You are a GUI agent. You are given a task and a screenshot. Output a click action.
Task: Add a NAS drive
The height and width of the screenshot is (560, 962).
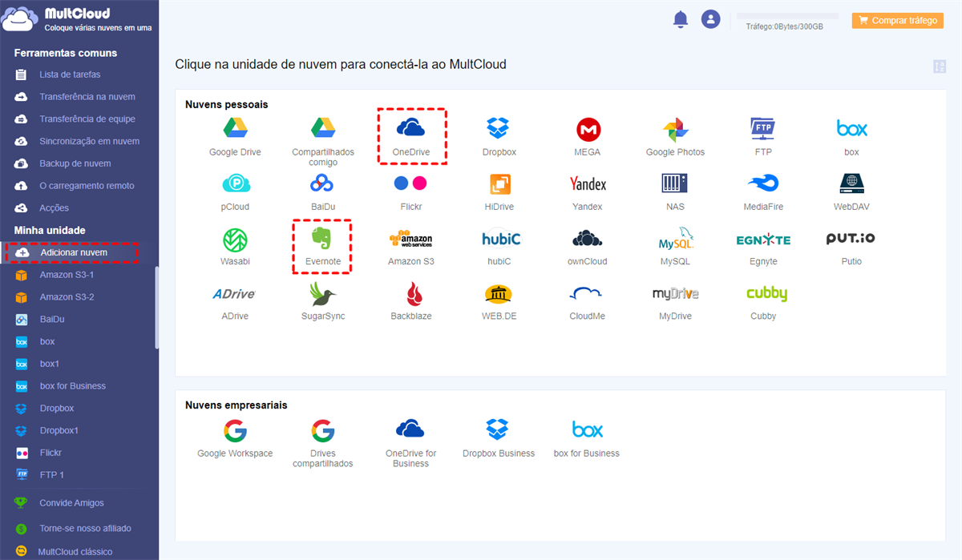(675, 191)
